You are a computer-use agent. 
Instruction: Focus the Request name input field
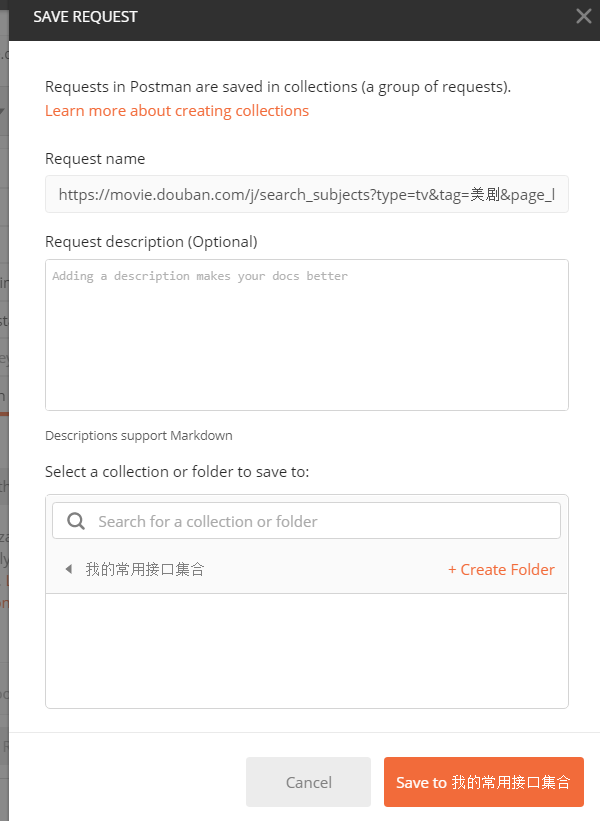pos(307,194)
